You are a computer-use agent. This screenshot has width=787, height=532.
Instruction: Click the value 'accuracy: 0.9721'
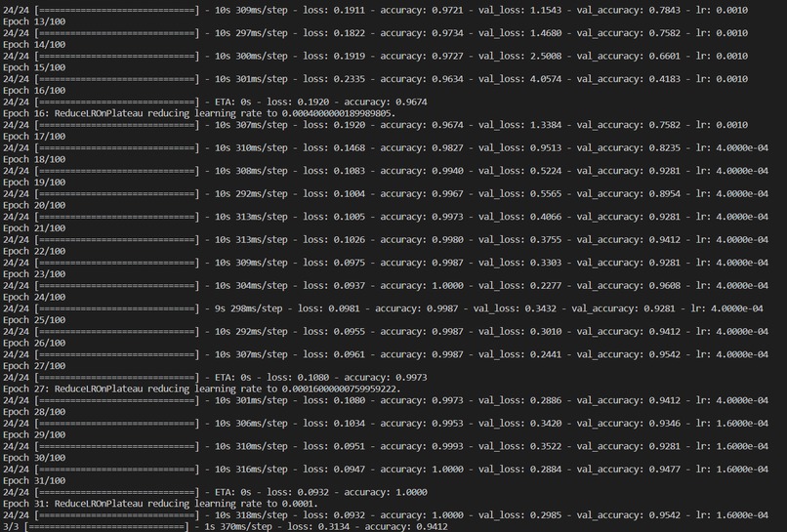pyautogui.click(x=422, y=10)
